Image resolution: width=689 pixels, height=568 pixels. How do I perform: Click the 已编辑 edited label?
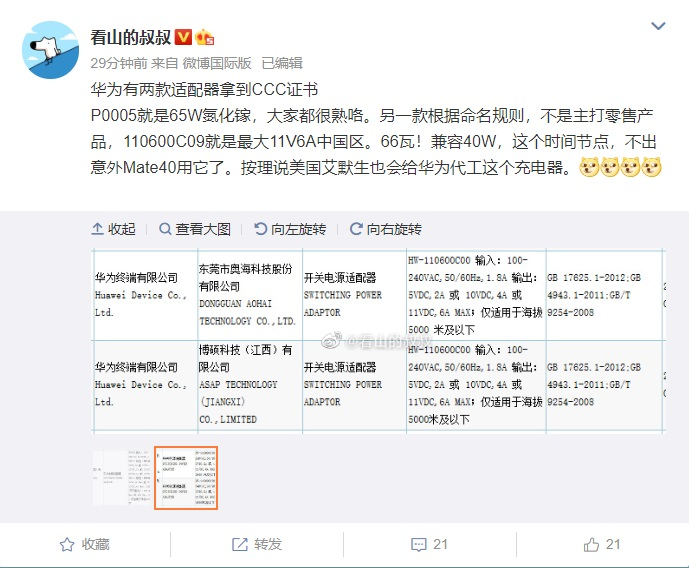click(x=282, y=63)
